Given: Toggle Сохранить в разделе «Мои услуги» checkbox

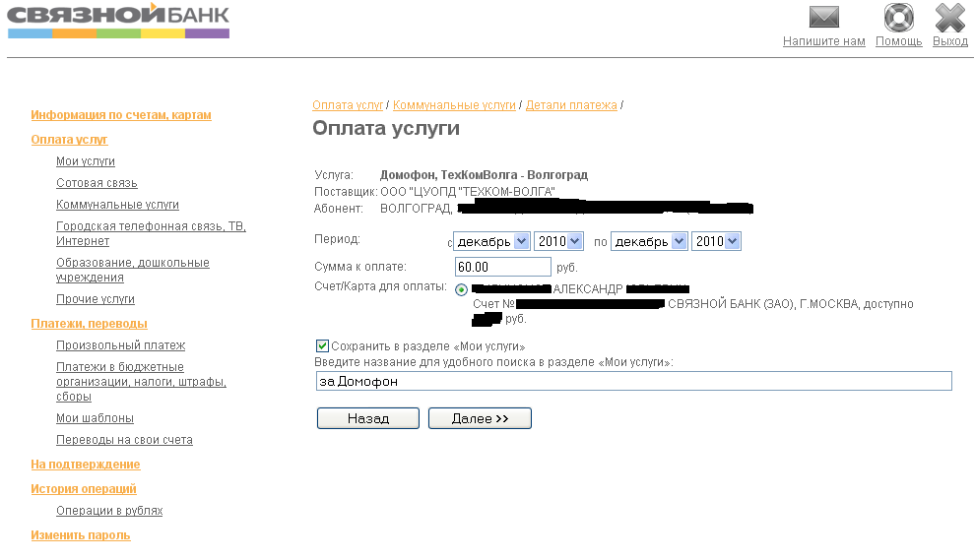Looking at the screenshot, I should point(322,345).
